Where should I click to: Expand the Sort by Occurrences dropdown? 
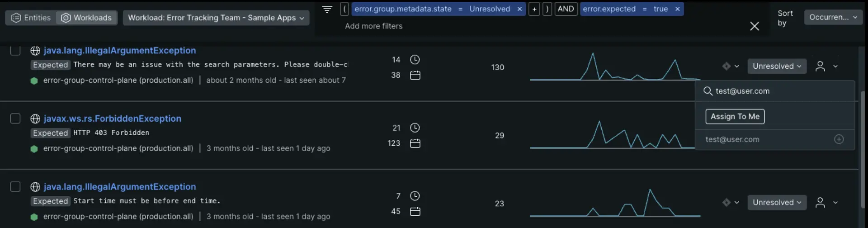click(833, 17)
